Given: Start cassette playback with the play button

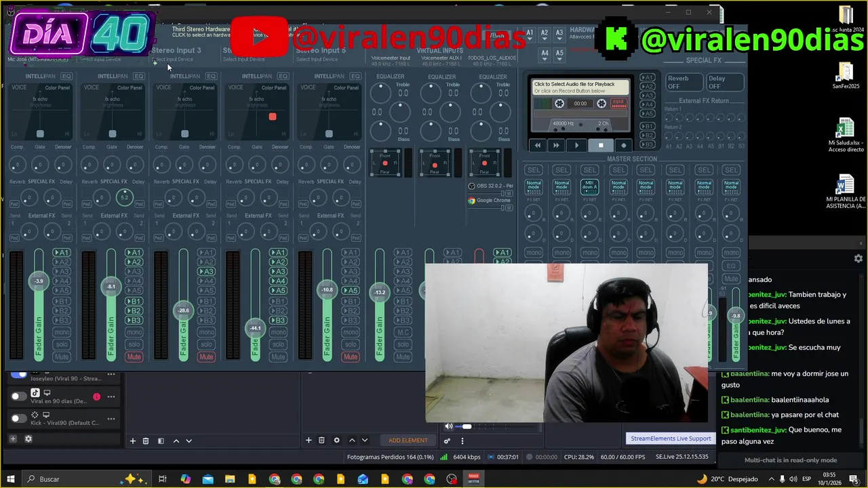Looking at the screenshot, I should [577, 145].
